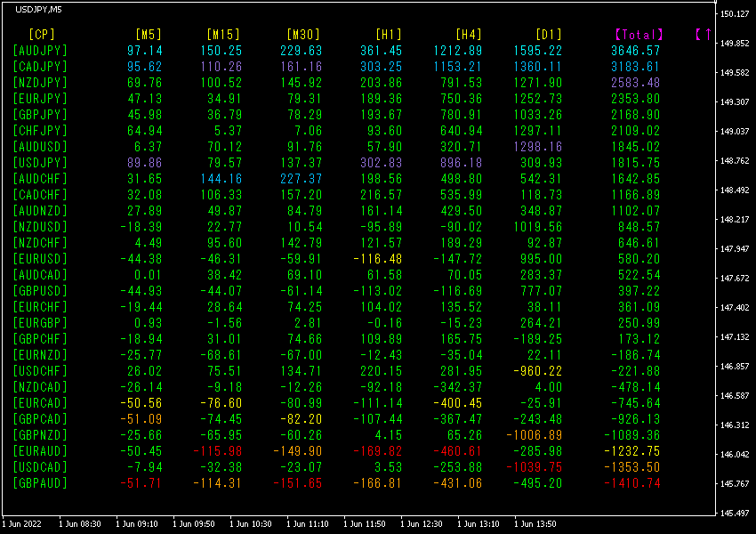Click the [USDCHF] row label

click(40, 371)
